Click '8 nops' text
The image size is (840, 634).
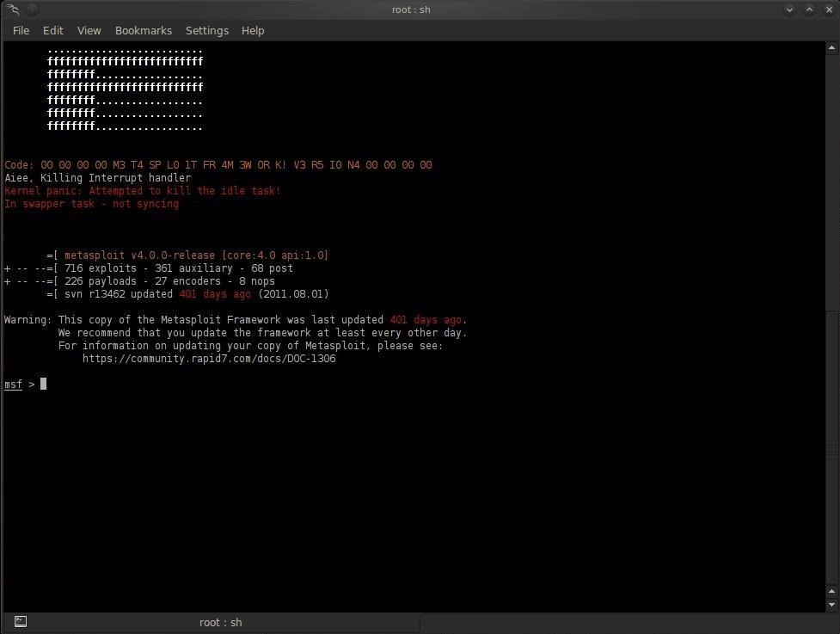pos(256,281)
